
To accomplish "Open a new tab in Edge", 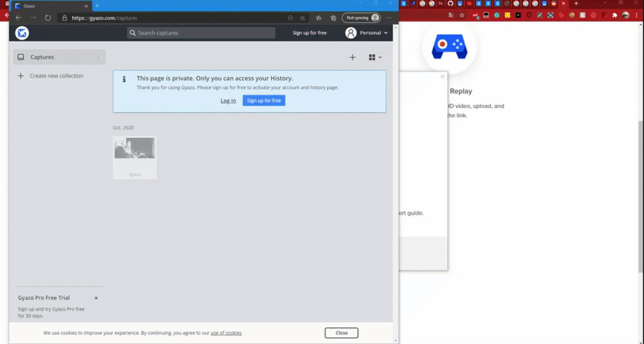I will tap(97, 6).
